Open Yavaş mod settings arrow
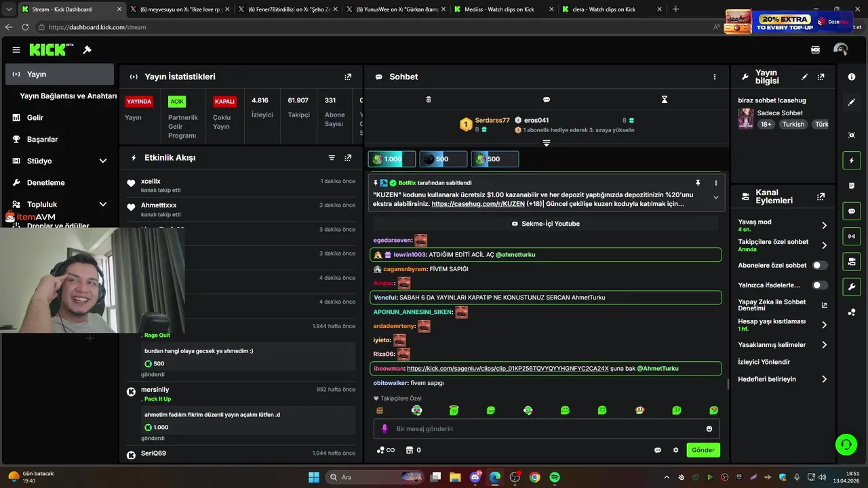868x488 pixels. [x=825, y=226]
